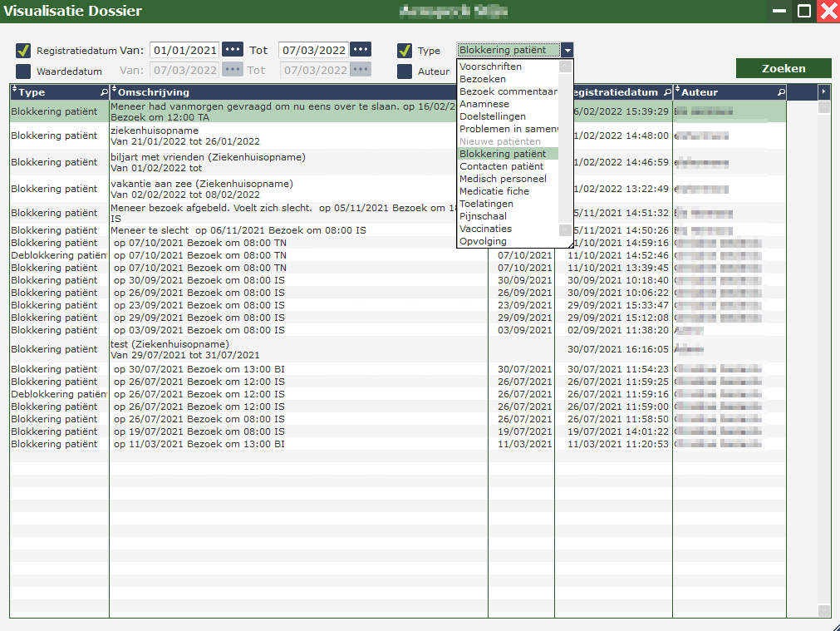Select Pijnschaal in the type list
Screen dimensions: 840x631
tap(483, 216)
